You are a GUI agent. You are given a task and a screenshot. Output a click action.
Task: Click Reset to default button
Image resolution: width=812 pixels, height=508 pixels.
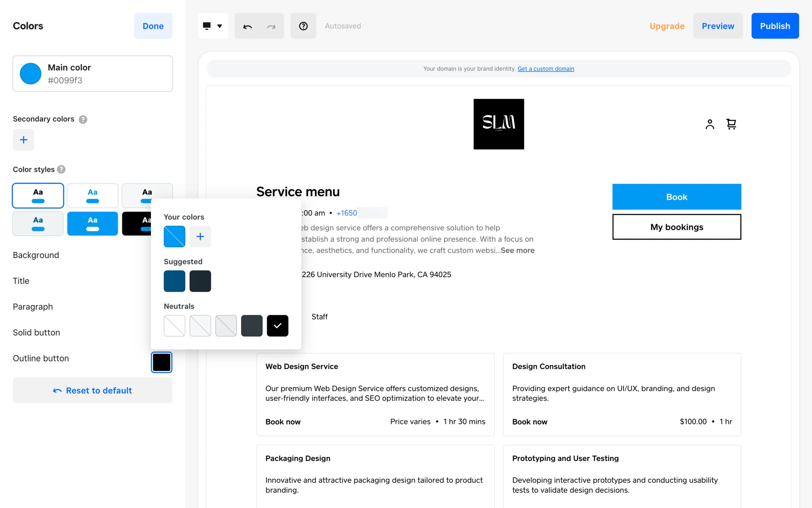pyautogui.click(x=92, y=390)
